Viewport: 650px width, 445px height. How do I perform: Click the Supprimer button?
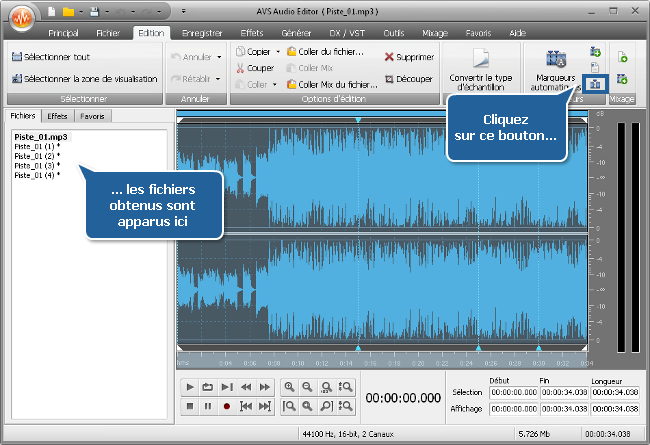pos(409,57)
